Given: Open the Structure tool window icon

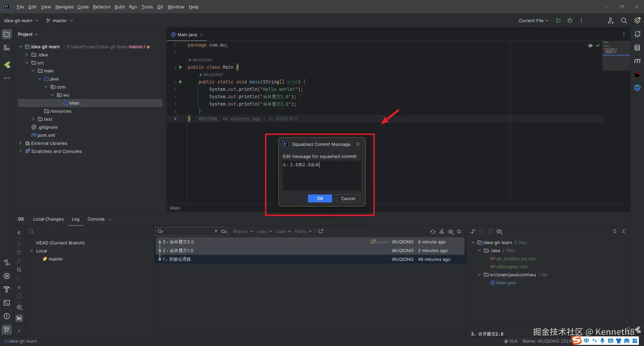Looking at the screenshot, I should (x=7, y=48).
